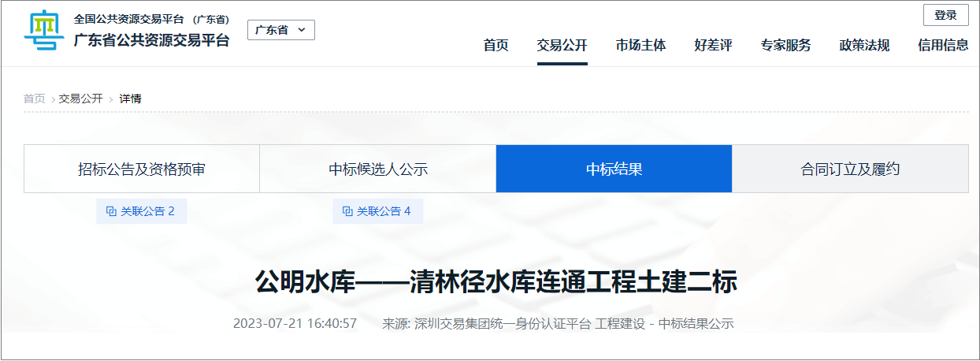The width and height of the screenshot is (980, 361).
Task: Click the icon beside 关联公告 2
Action: [x=111, y=211]
